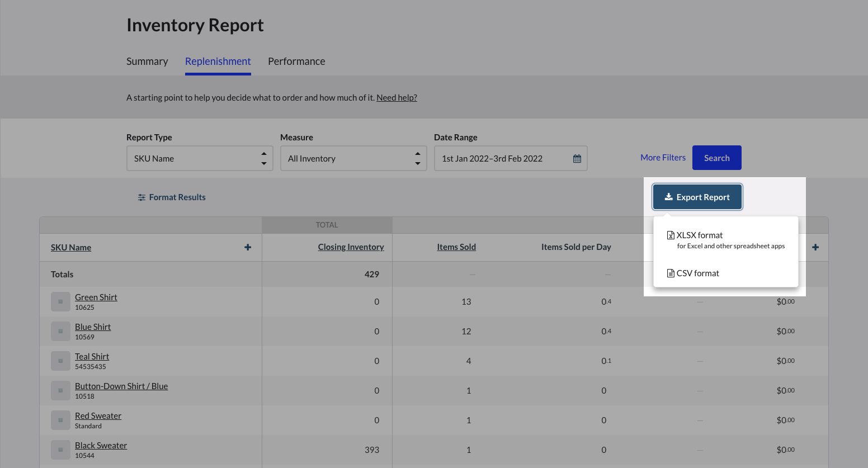Choose CSV format export option
The width and height of the screenshot is (868, 468).
click(697, 273)
